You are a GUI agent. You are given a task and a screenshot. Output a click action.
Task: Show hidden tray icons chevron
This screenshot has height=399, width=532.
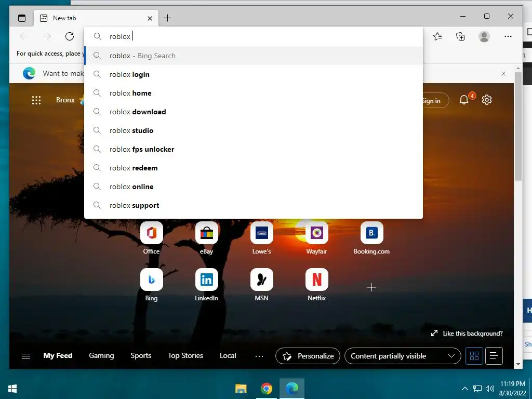point(465,389)
